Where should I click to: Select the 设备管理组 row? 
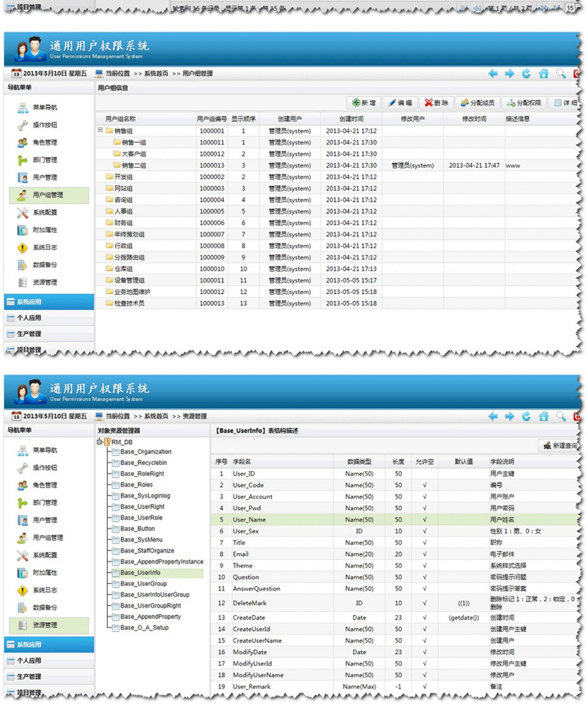click(337, 281)
